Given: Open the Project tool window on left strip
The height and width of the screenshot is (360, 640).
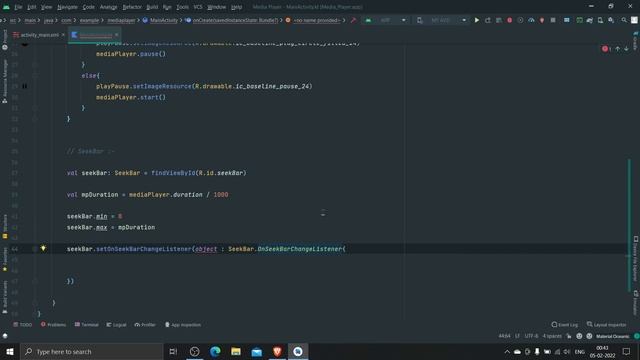Looking at the screenshot, I should (5, 40).
